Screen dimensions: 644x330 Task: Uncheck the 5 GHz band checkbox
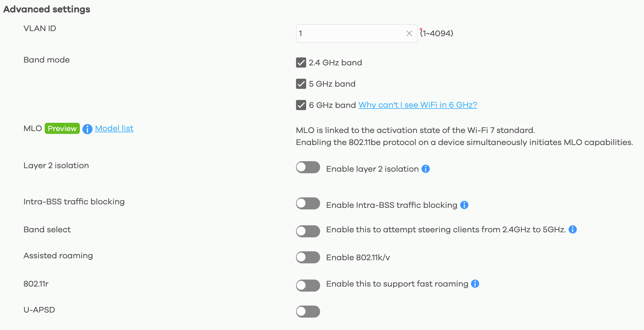301,84
